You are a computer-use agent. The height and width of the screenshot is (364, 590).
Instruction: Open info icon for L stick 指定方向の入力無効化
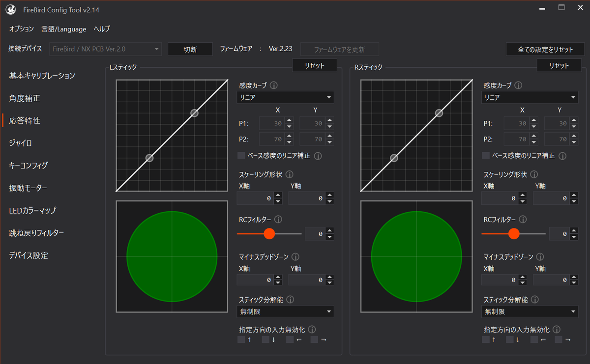coord(312,330)
